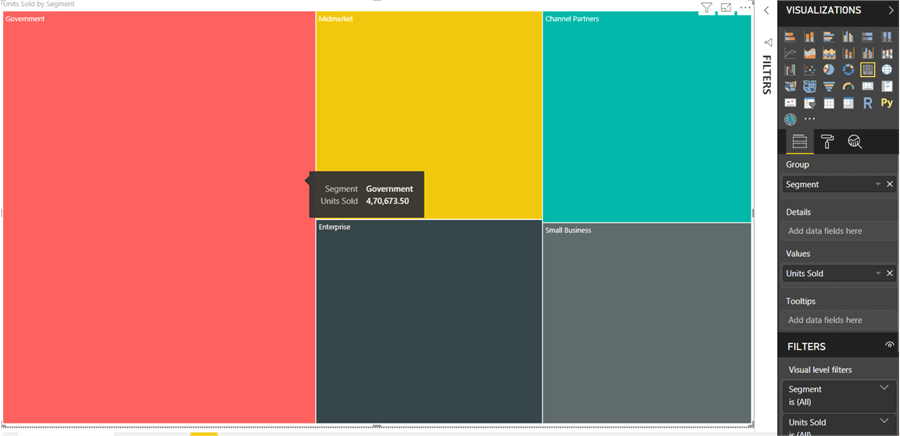Select the Matrix visual
The width and height of the screenshot is (900, 436).
848,103
